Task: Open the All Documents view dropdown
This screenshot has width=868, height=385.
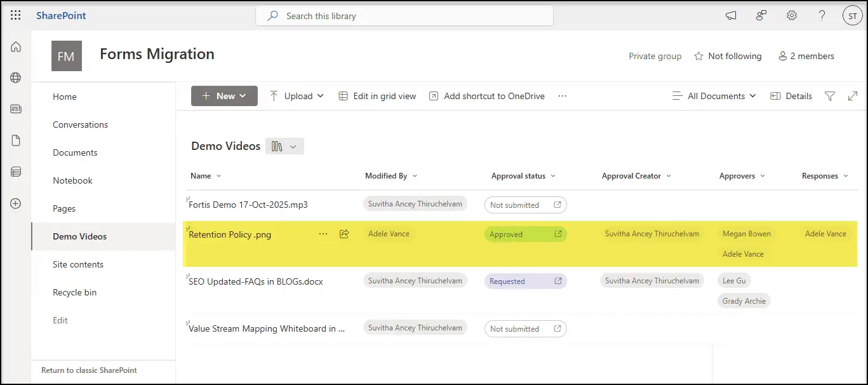Action: click(714, 96)
